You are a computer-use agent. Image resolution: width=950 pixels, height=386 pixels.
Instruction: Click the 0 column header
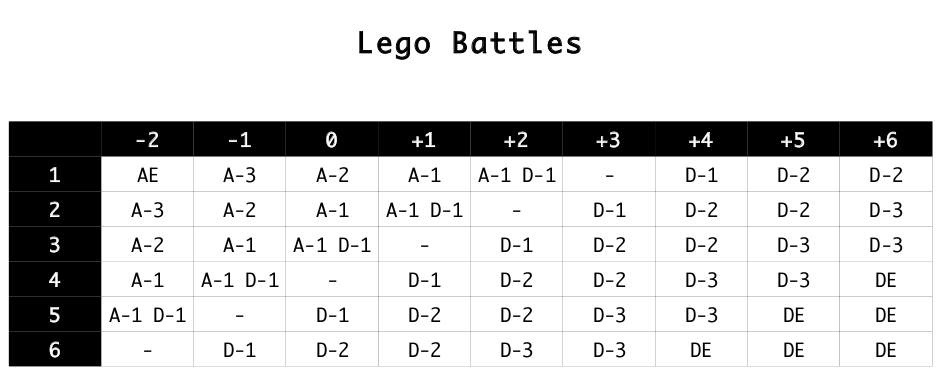click(332, 139)
